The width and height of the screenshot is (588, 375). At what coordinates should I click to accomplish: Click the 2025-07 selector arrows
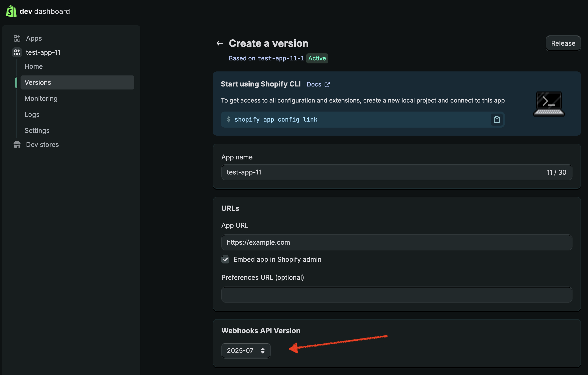262,350
